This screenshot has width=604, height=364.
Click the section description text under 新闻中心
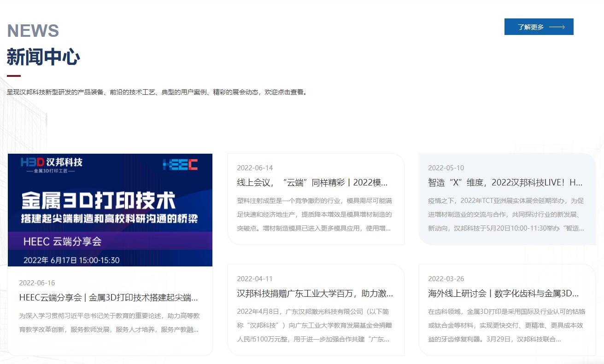(x=157, y=92)
